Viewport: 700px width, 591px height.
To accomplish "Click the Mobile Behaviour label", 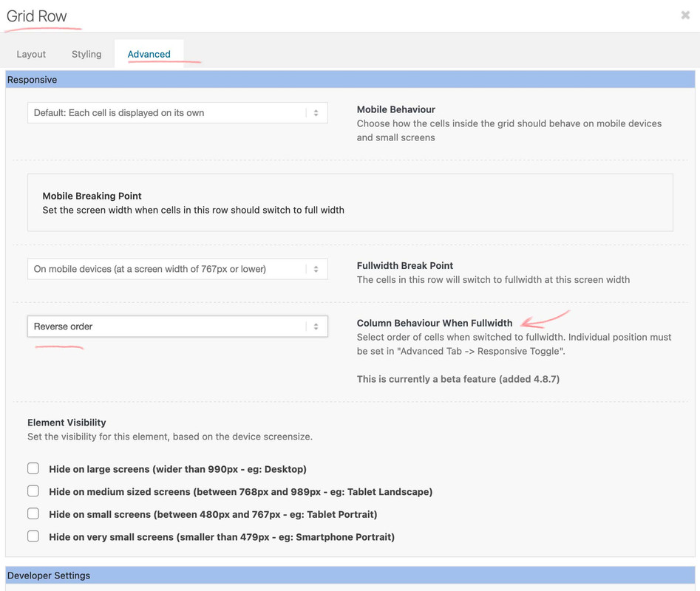I will pyautogui.click(x=396, y=109).
